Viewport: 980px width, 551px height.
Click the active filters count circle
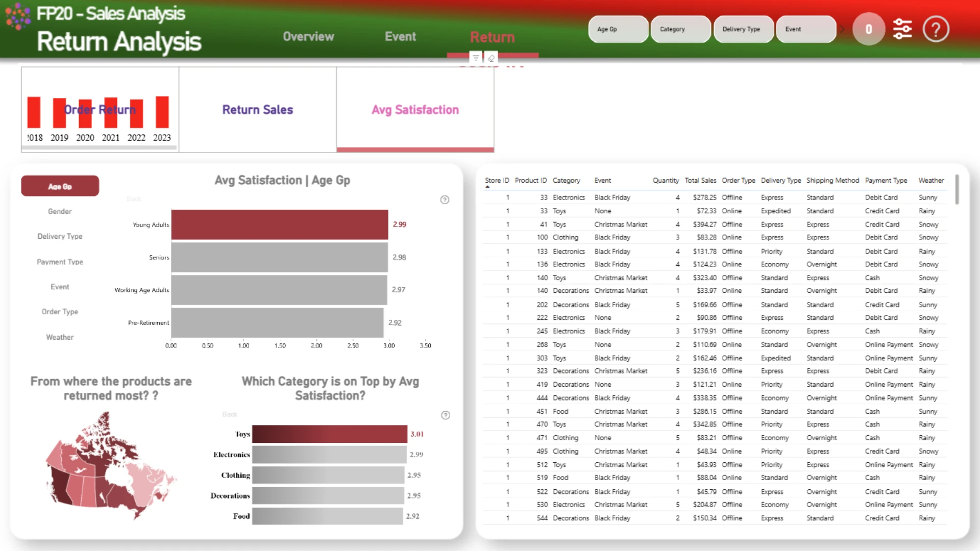coord(869,29)
